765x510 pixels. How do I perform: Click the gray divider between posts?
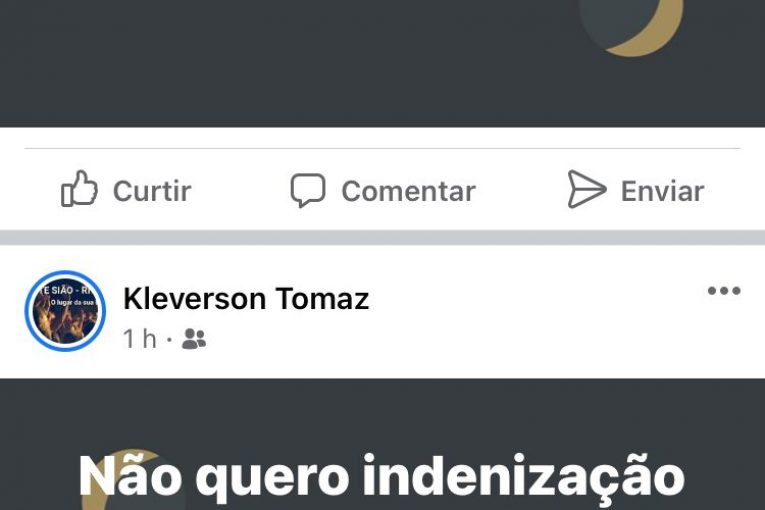tap(382, 238)
